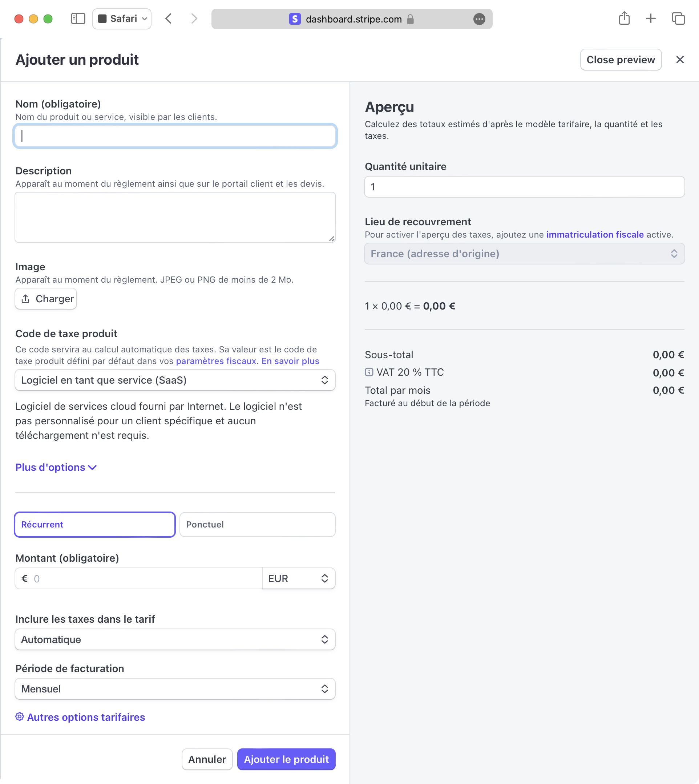The width and height of the screenshot is (699, 784).
Task: Open Inclure les taxes dropdown
Action: 175,639
